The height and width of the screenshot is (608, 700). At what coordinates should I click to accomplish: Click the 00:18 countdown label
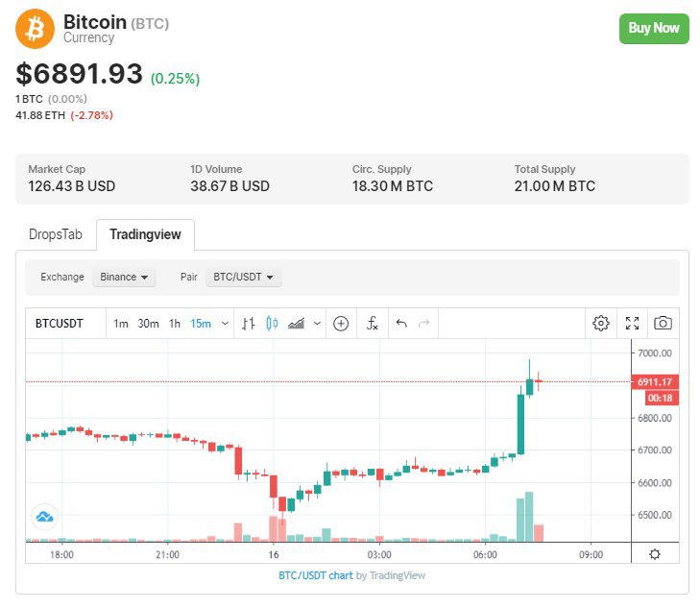(x=662, y=398)
